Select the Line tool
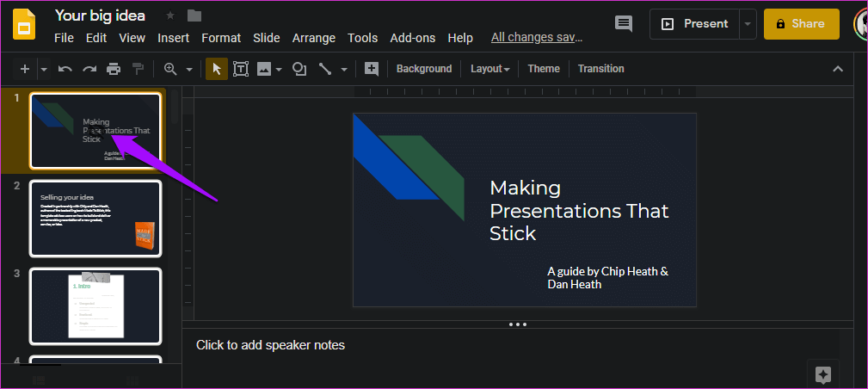868x389 pixels. tap(325, 69)
